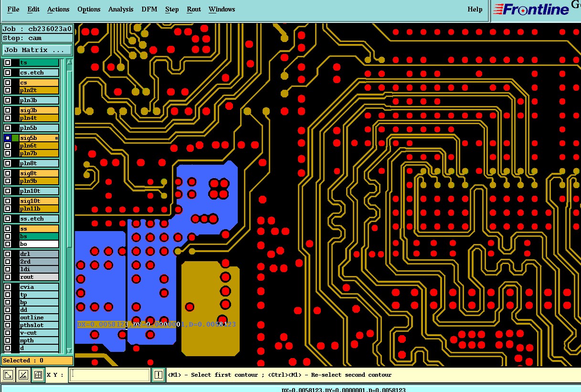Click layer list scrollbar up arrow
Screen dimensions: 581x392
[x=69, y=62]
